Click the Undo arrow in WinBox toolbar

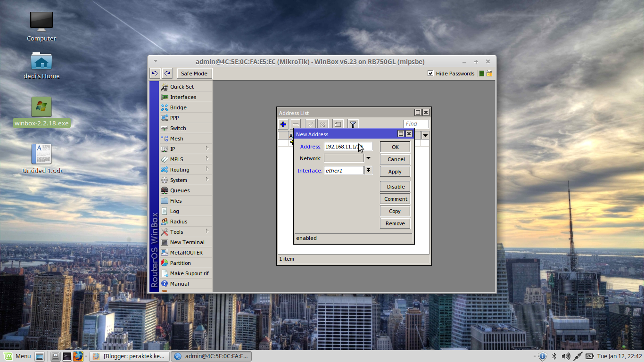(x=155, y=74)
